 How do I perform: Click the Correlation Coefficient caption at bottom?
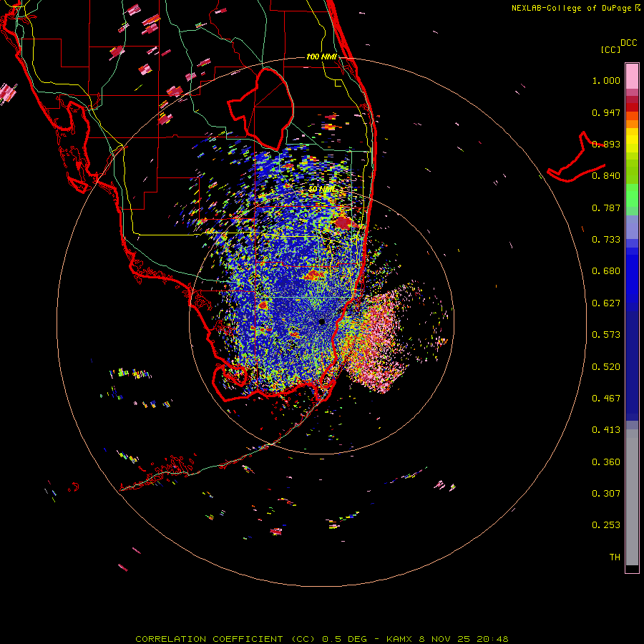click(322, 639)
